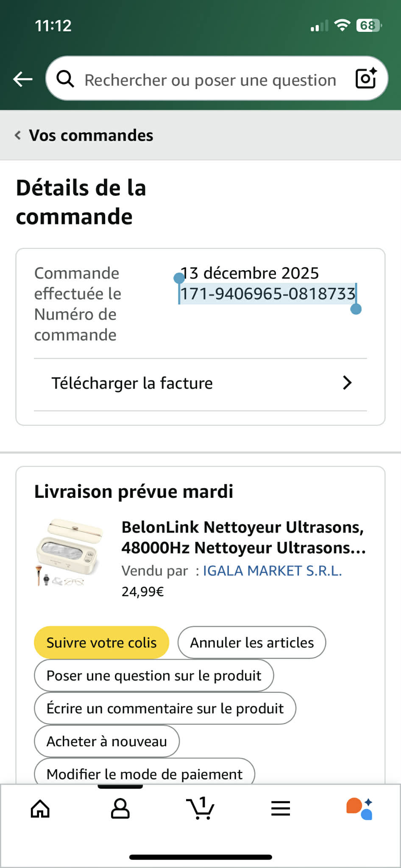This screenshot has width=401, height=868.
Task: Open the shopping cart icon
Action: 200,808
